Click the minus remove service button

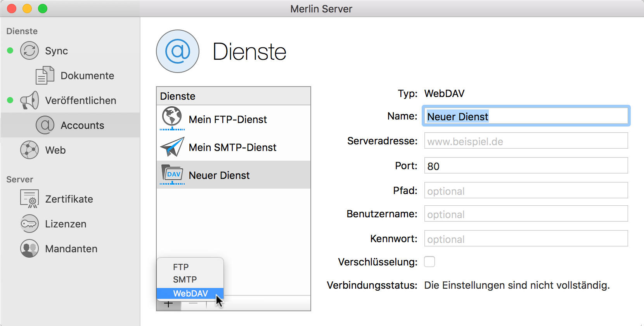click(x=193, y=304)
